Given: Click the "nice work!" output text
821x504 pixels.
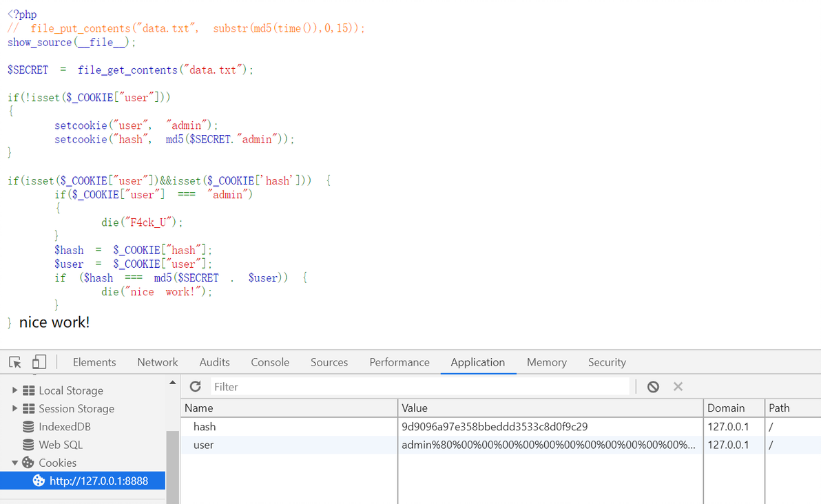Looking at the screenshot, I should [x=54, y=322].
